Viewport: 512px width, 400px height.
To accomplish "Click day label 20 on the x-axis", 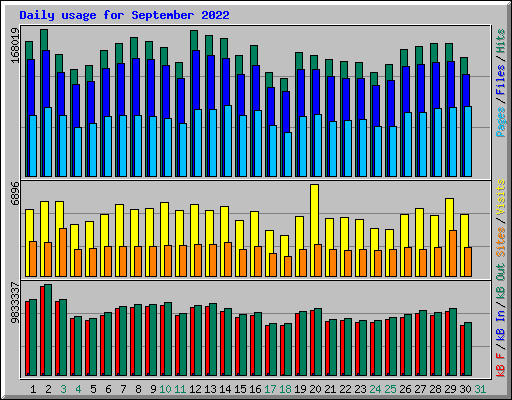I will point(315,389).
